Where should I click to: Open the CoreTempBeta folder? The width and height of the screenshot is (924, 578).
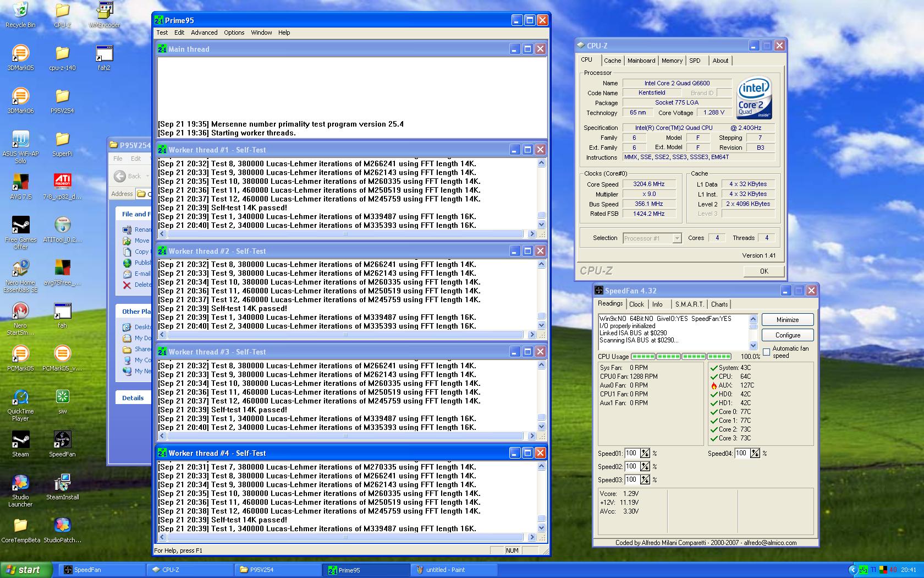click(20, 526)
